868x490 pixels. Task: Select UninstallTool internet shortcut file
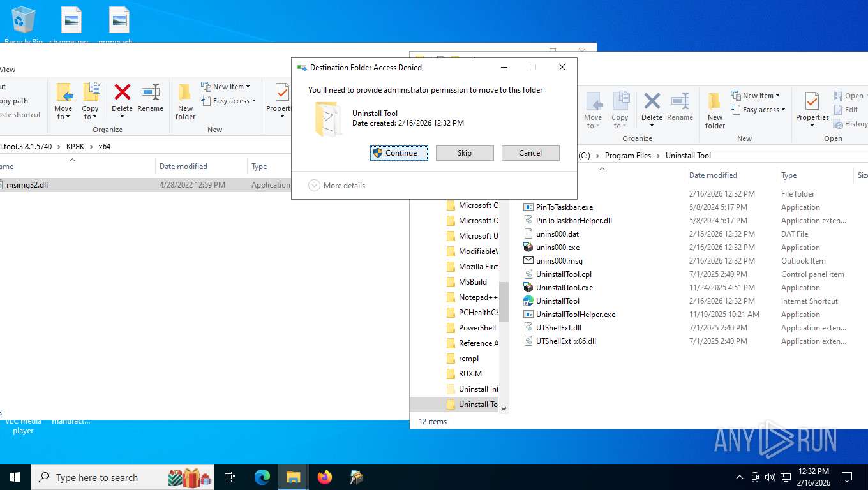[558, 301]
